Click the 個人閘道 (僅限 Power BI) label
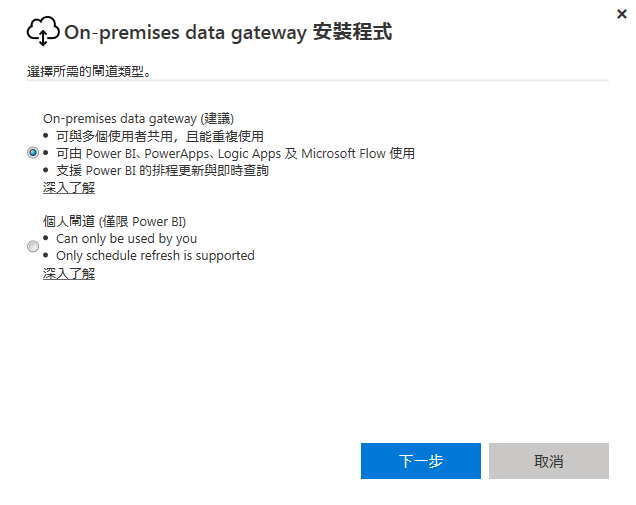Screen dimensions: 636x505 point(114,221)
